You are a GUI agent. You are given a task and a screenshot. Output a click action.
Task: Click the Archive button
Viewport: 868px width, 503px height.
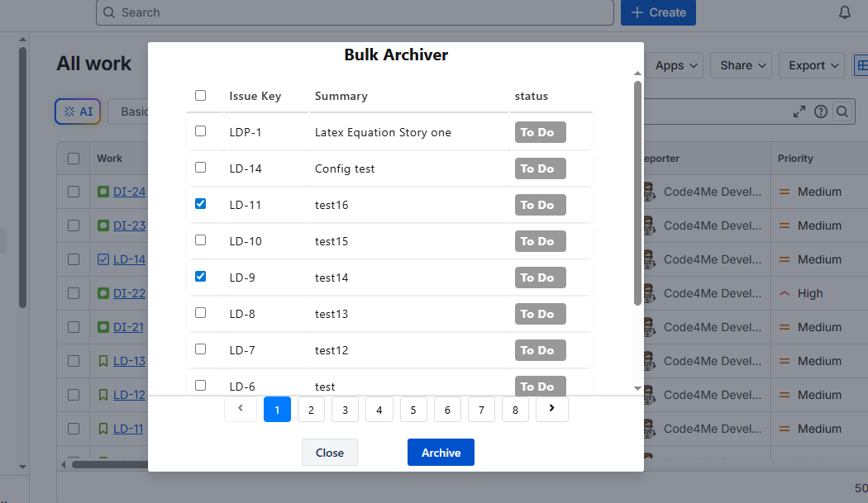pyautogui.click(x=441, y=452)
